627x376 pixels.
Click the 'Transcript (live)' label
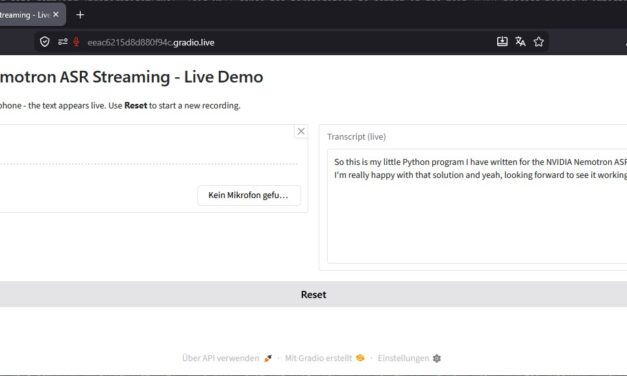pyautogui.click(x=356, y=137)
